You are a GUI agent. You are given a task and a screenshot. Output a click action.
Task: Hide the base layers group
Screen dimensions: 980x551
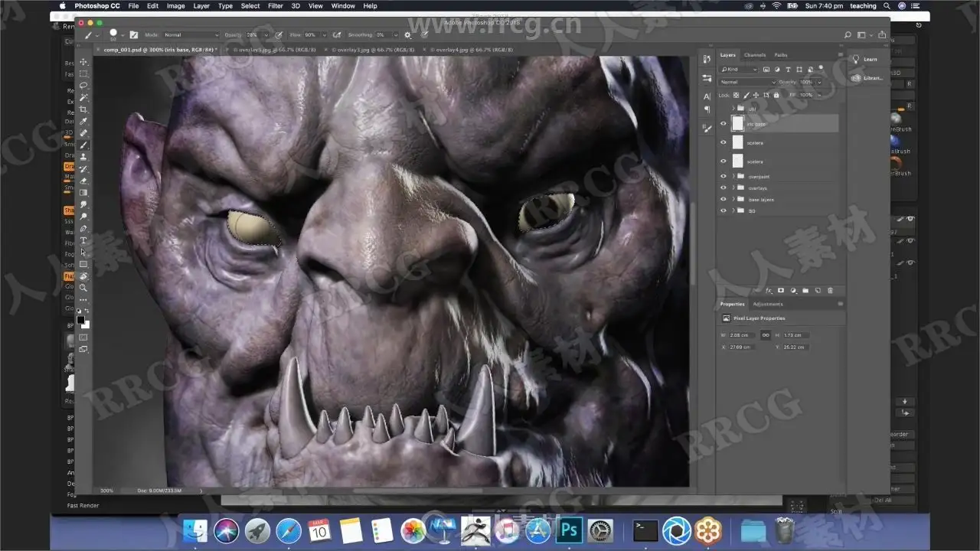coord(723,200)
